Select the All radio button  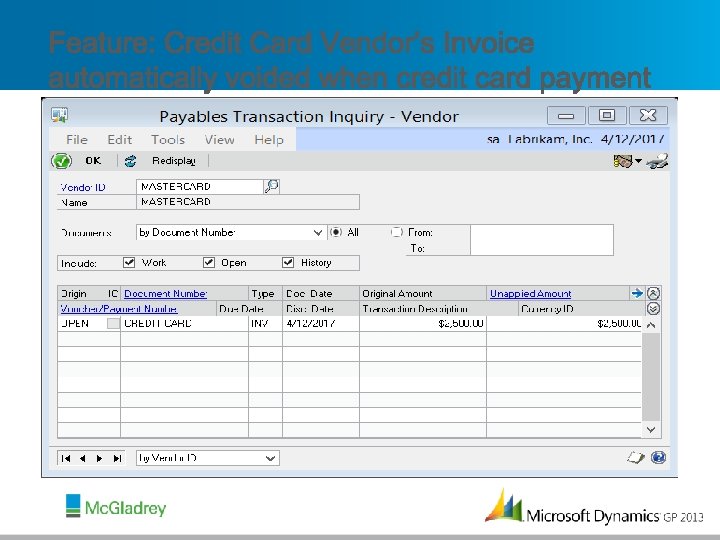click(336, 232)
